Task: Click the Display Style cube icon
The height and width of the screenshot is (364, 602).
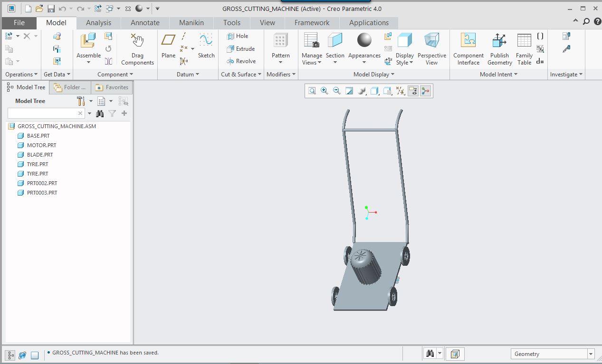Action: click(404, 41)
